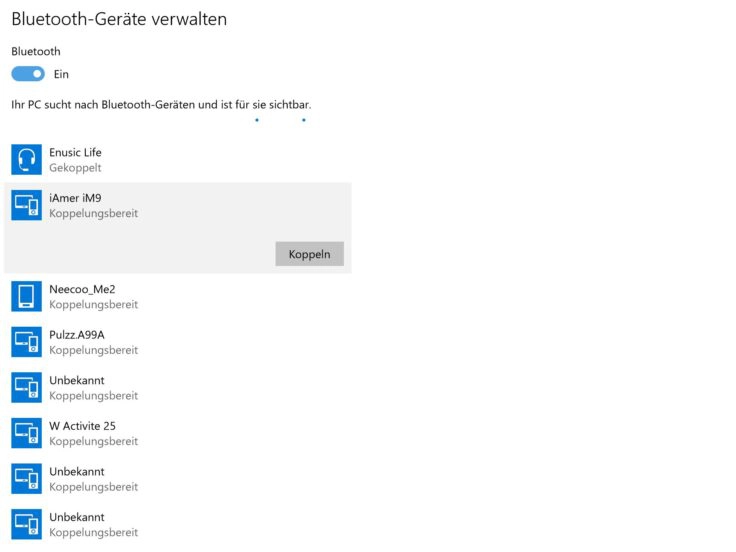Viewport: 736px width, 552px height.
Task: Select the Neecoo_Me2 device name
Action: [x=82, y=289]
